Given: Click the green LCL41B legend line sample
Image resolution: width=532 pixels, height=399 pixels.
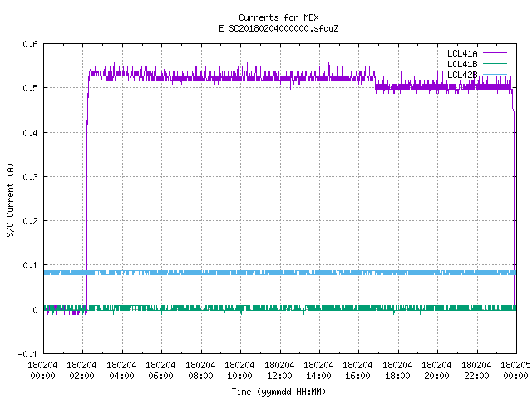Looking at the screenshot, I should (495, 63).
